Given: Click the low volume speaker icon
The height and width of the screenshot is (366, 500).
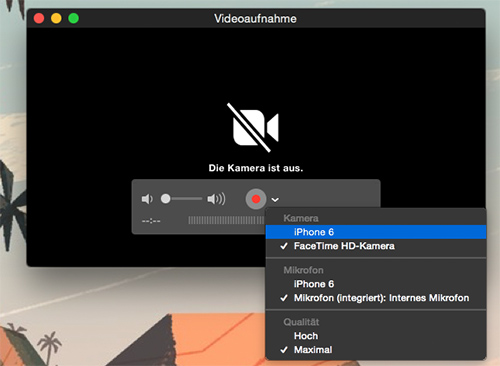Looking at the screenshot, I should coord(147,199).
